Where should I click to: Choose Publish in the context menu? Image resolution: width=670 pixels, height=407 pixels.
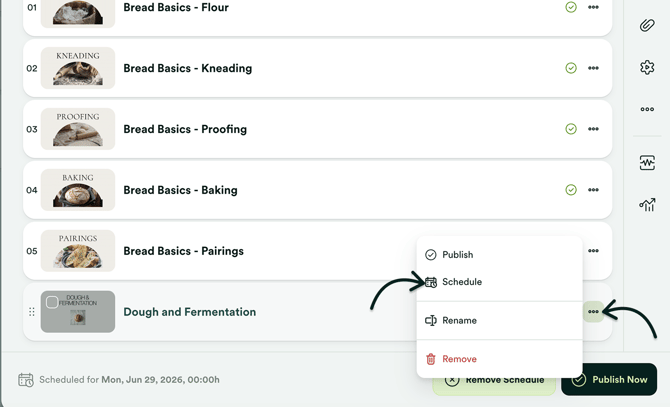tap(499, 255)
